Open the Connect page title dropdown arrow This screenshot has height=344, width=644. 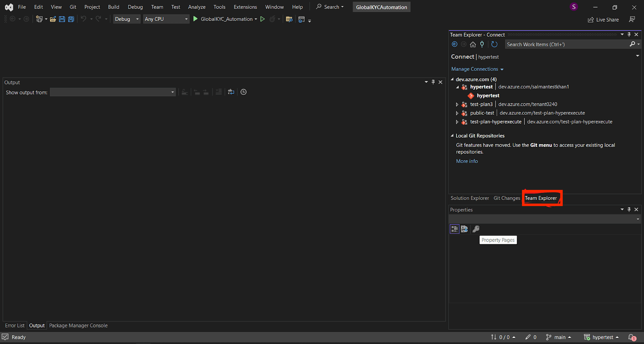pos(638,56)
